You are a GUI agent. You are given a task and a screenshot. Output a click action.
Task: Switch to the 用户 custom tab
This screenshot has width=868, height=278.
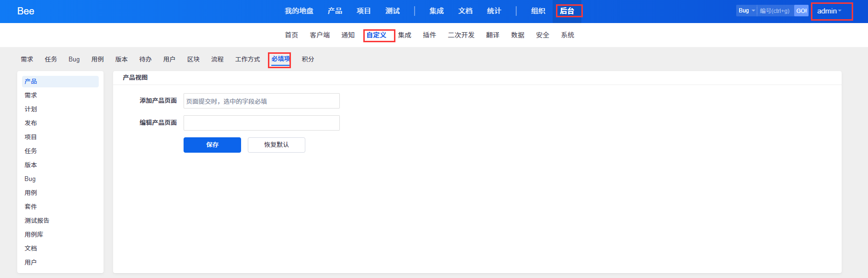(169, 59)
